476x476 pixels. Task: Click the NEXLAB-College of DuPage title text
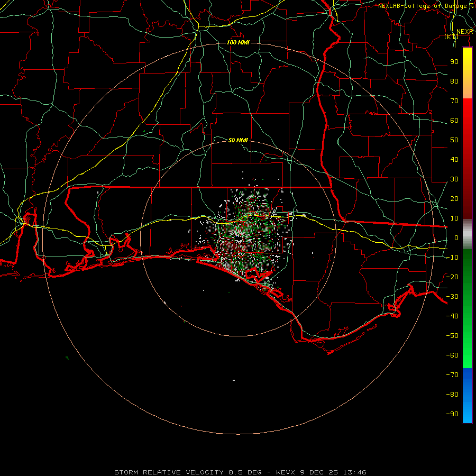coord(425,6)
